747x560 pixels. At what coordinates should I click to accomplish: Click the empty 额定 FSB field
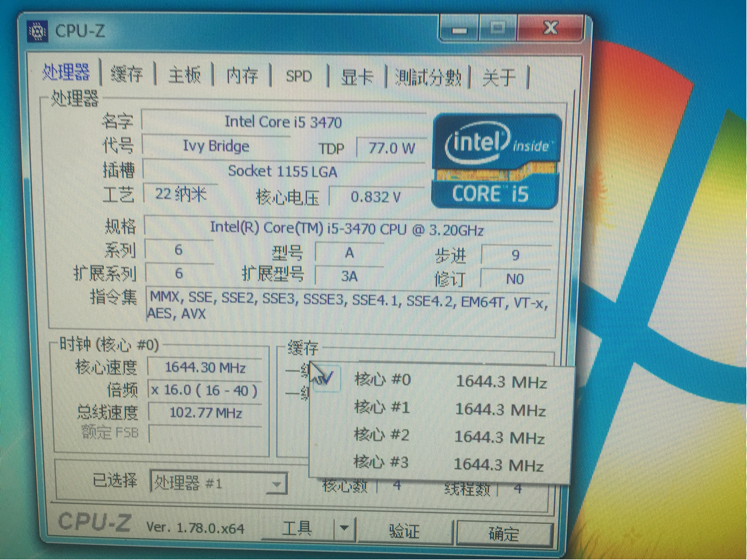click(205, 434)
